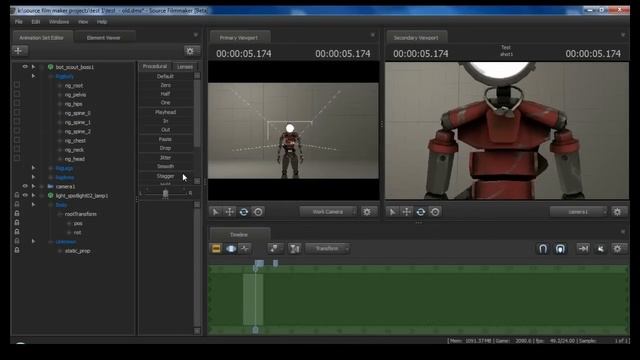640x360 pixels.
Task: Open the Edit menu
Action: [x=36, y=22]
